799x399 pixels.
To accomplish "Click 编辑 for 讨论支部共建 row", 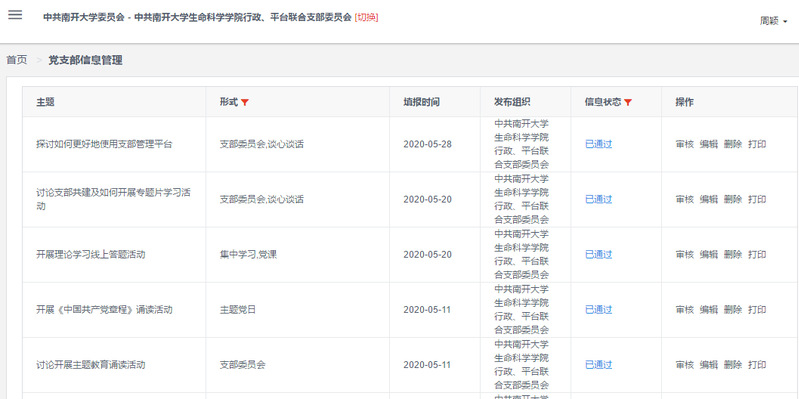I will [x=708, y=199].
